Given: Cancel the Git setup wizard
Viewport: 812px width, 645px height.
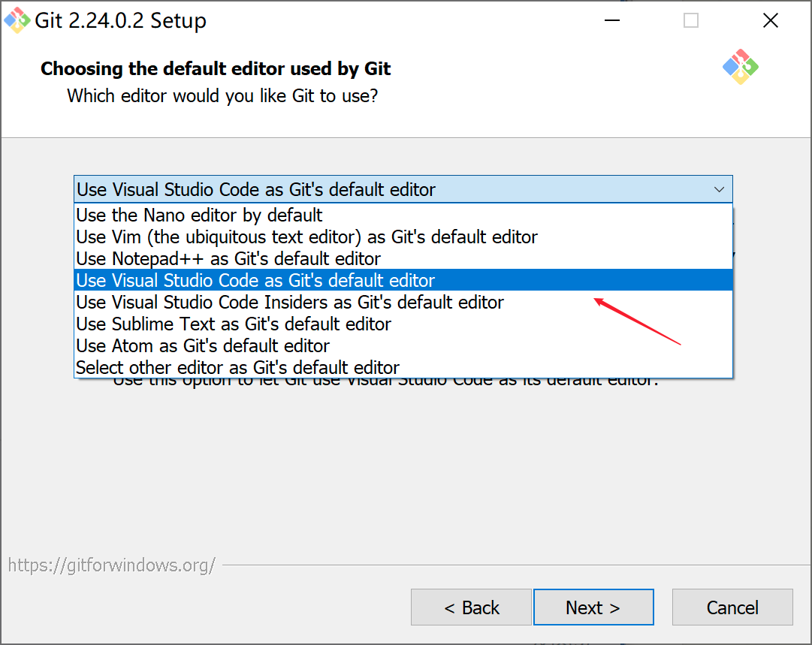Looking at the screenshot, I should (732, 607).
